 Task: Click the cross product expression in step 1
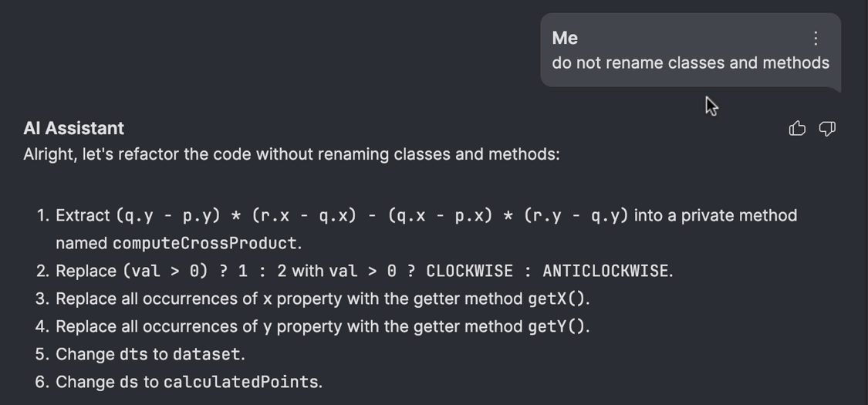click(372, 216)
